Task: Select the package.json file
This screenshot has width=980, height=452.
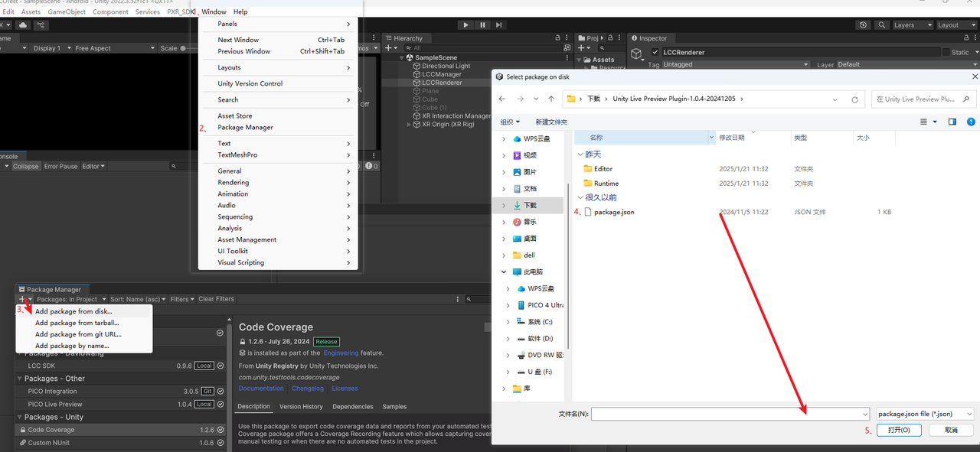Action: 609,212
